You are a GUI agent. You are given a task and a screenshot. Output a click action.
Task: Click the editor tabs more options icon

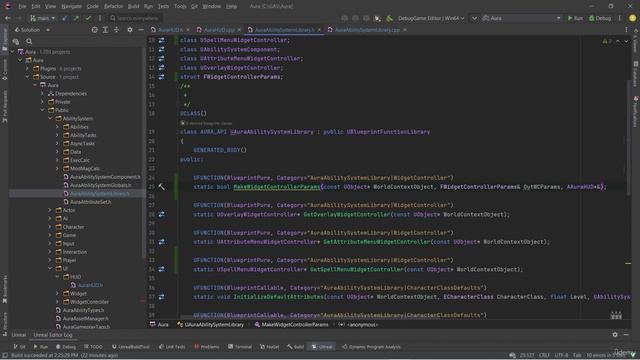(627, 30)
